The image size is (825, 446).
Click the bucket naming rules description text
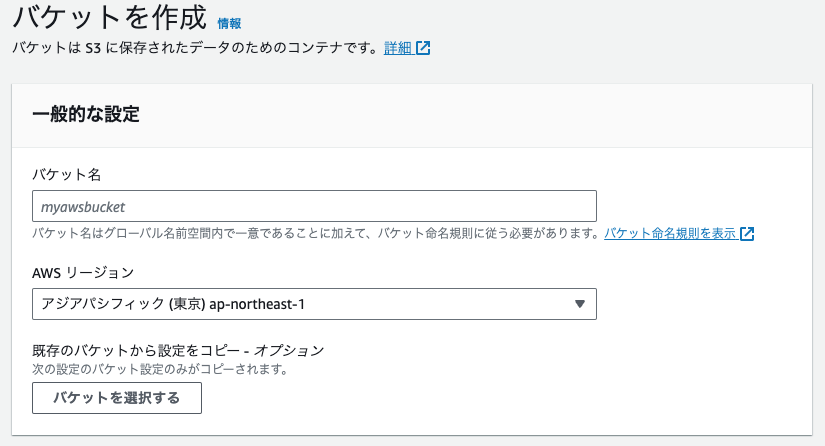click(316, 234)
